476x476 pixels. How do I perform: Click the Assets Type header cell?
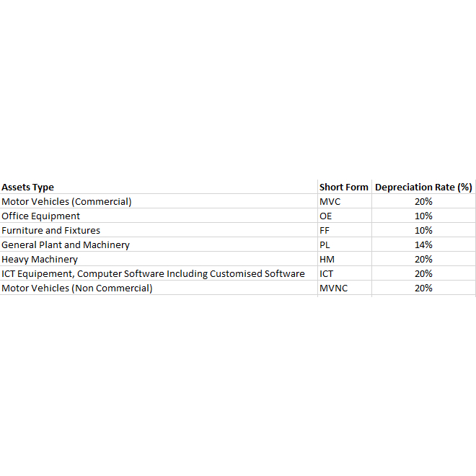click(27, 188)
